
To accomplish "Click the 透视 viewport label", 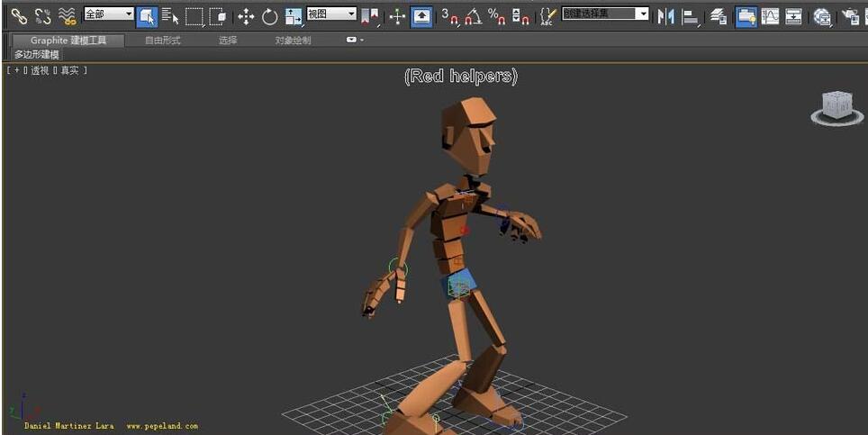I will coord(40,70).
